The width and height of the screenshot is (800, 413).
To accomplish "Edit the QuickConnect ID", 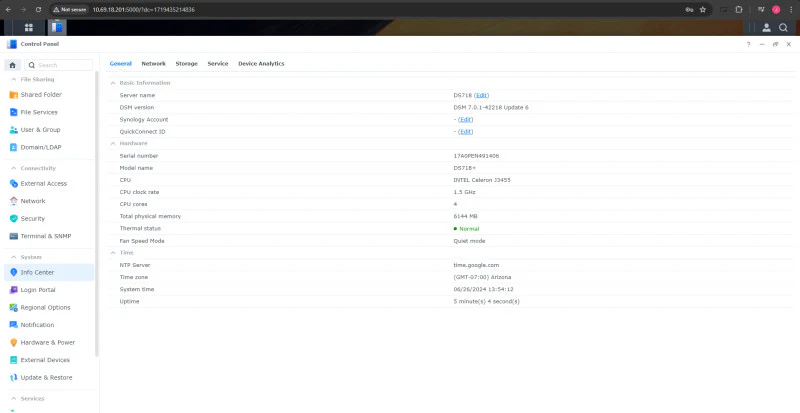I will click(x=465, y=132).
